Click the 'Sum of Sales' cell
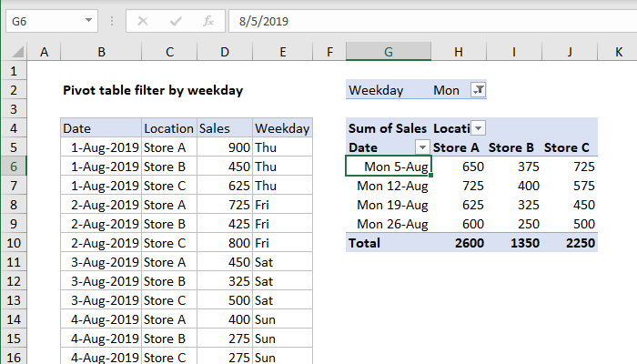 (x=388, y=128)
